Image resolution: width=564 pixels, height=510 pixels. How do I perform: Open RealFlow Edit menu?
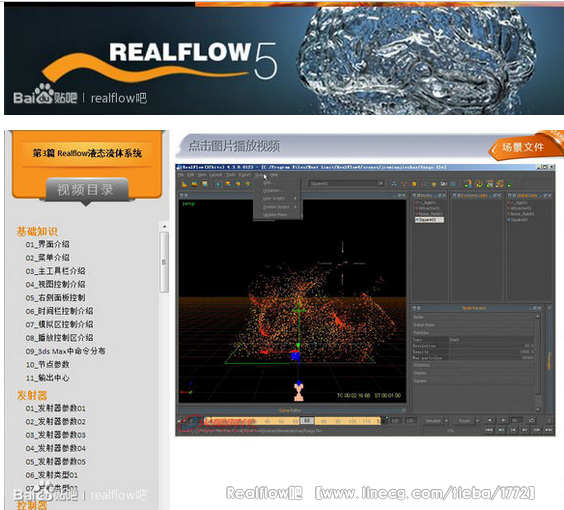pos(190,174)
